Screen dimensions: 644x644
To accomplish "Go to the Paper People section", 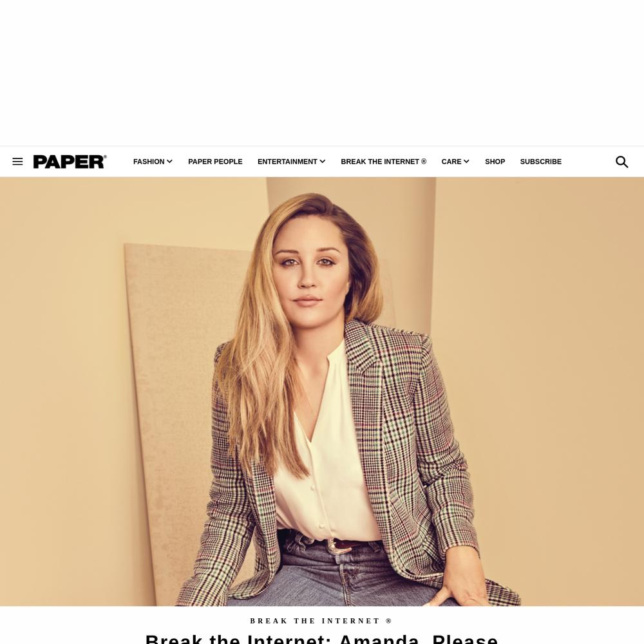I will [x=215, y=162].
